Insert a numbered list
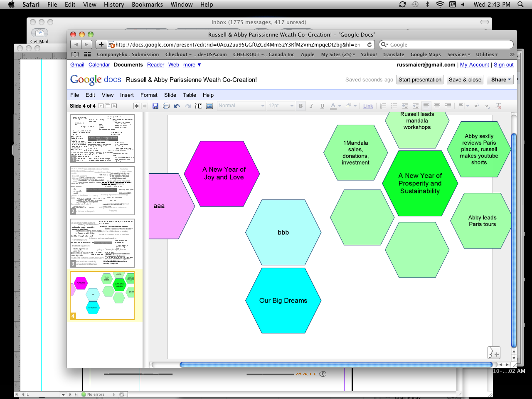This screenshot has width=532, height=399. click(x=383, y=106)
